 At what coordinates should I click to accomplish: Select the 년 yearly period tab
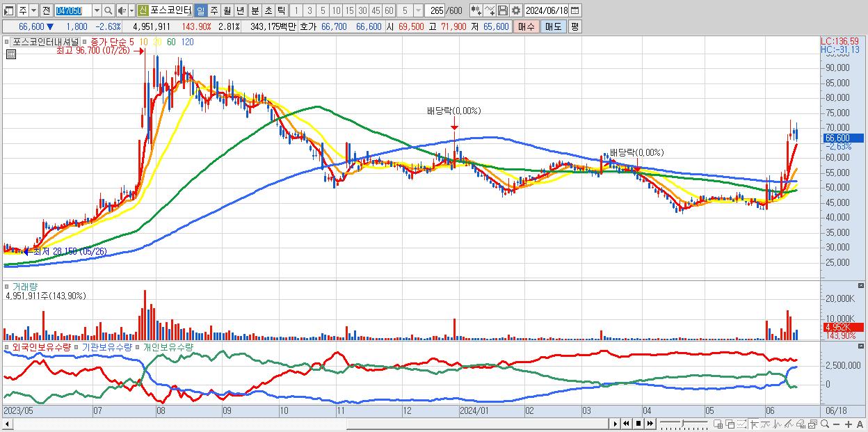tap(240, 10)
